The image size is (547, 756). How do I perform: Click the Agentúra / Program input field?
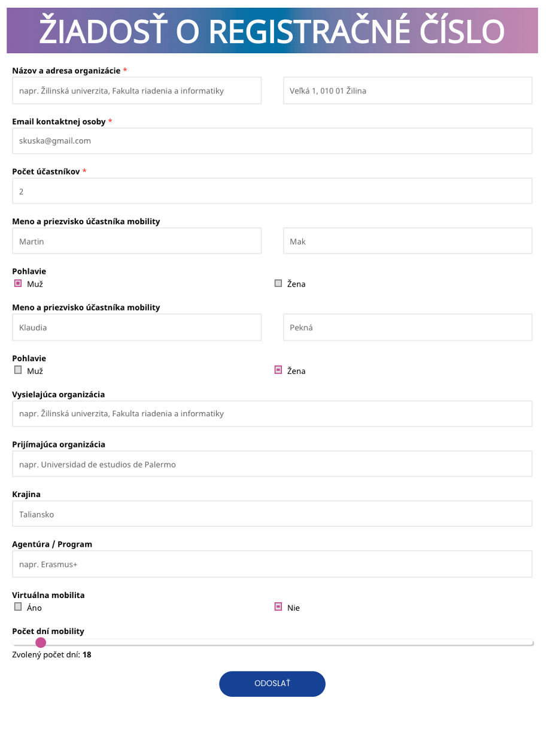[x=272, y=565]
